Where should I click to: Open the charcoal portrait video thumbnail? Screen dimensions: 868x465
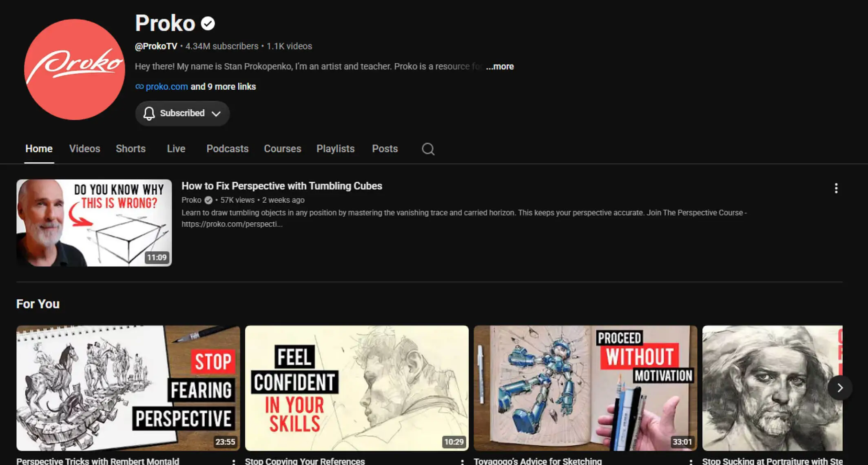point(772,388)
